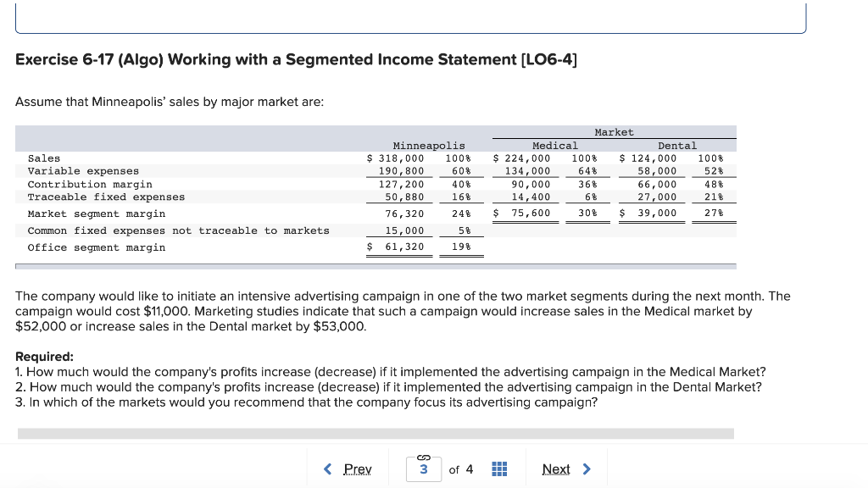Click the Exercise 6-17 heading text
The image size is (868, 488).
[296, 59]
